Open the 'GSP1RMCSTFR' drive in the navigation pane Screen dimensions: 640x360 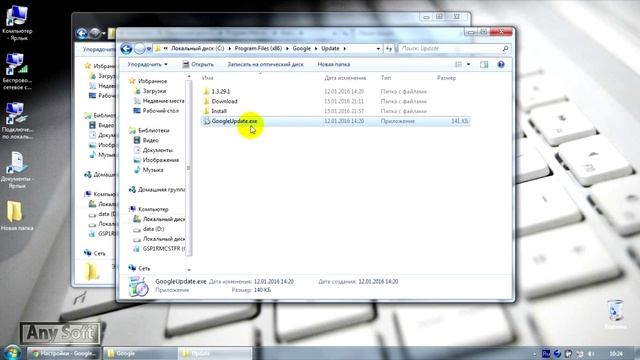[164, 249]
